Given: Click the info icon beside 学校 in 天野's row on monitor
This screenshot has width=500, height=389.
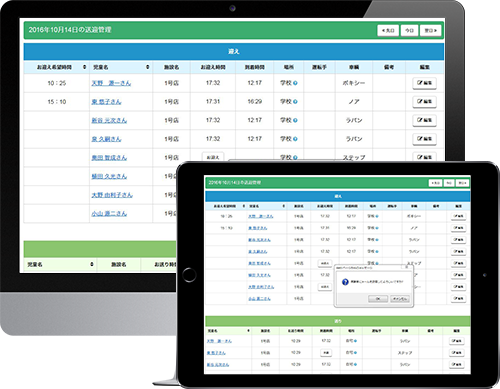Looking at the screenshot, I should [295, 83].
